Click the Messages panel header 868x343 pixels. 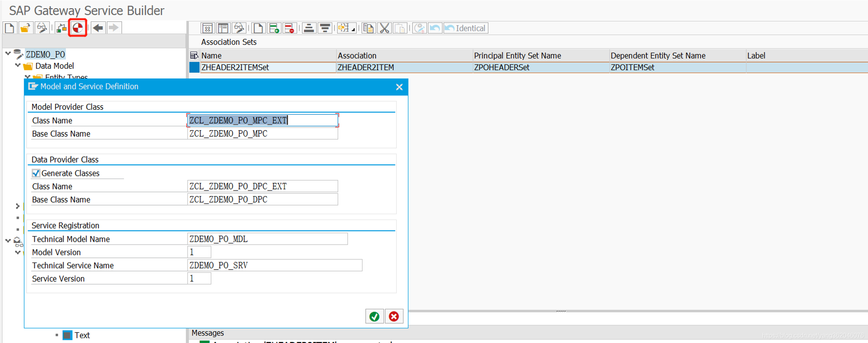(208, 333)
